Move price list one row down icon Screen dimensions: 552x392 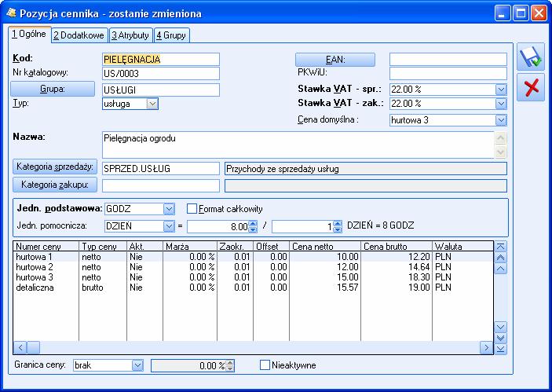(501, 327)
